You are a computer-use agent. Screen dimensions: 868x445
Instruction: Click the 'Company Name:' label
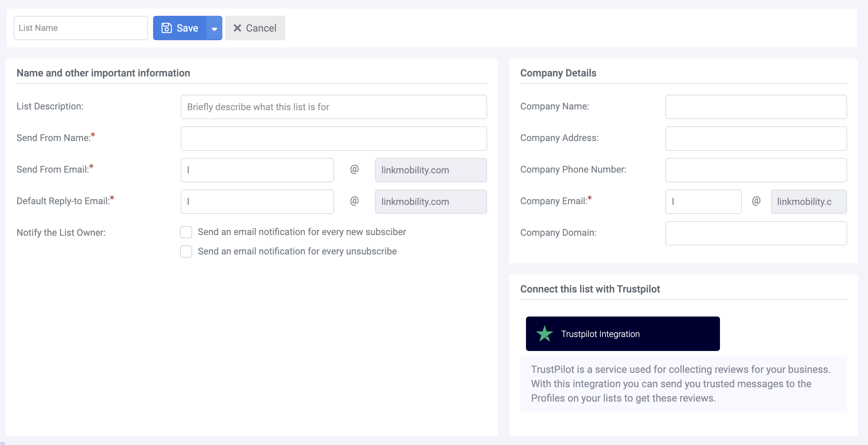click(x=555, y=106)
